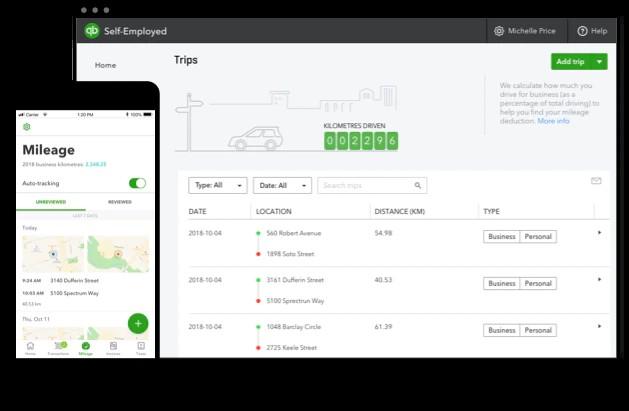Click the DATE column header

pyautogui.click(x=197, y=211)
